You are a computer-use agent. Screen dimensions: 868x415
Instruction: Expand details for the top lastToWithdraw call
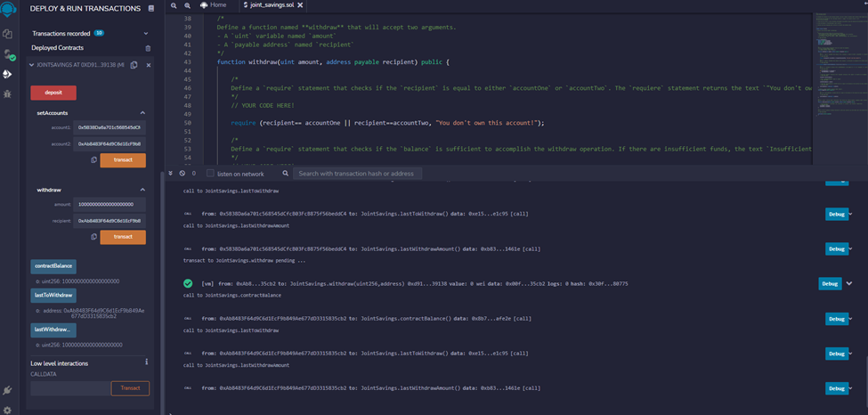pos(851,214)
